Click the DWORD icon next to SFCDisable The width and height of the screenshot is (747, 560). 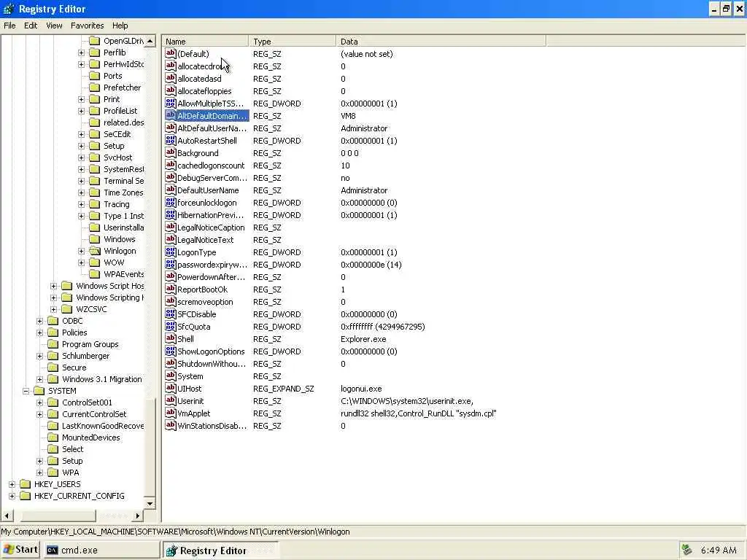click(x=171, y=314)
